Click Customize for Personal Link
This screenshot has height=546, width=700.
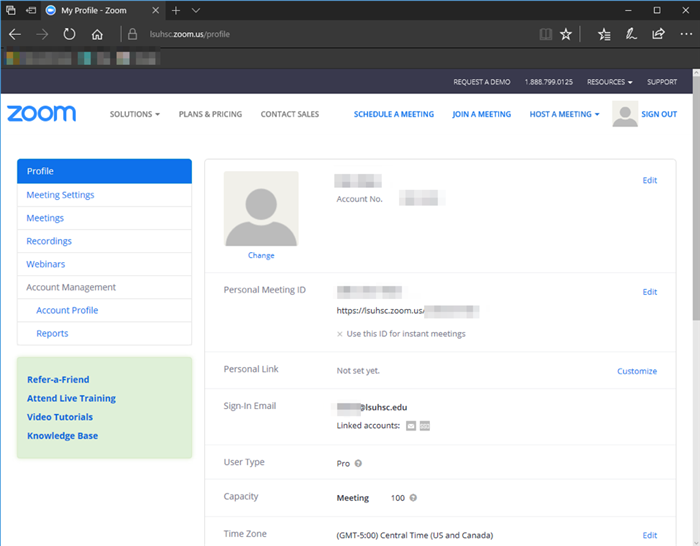click(x=636, y=371)
